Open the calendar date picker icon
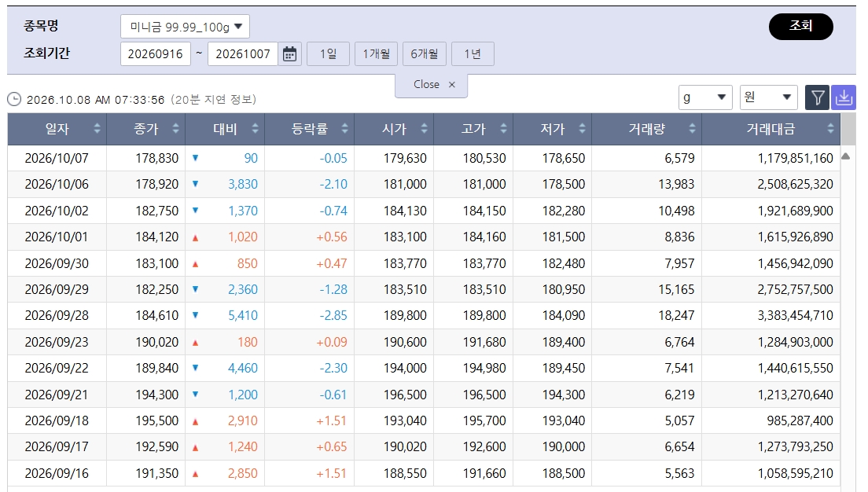 pos(289,53)
